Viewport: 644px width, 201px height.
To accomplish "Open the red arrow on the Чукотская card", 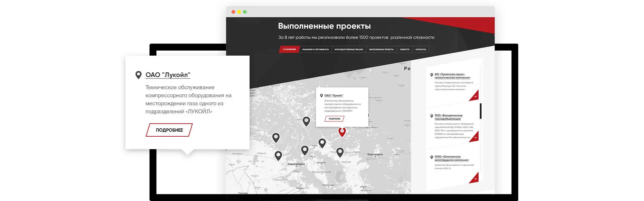I will (x=475, y=96).
